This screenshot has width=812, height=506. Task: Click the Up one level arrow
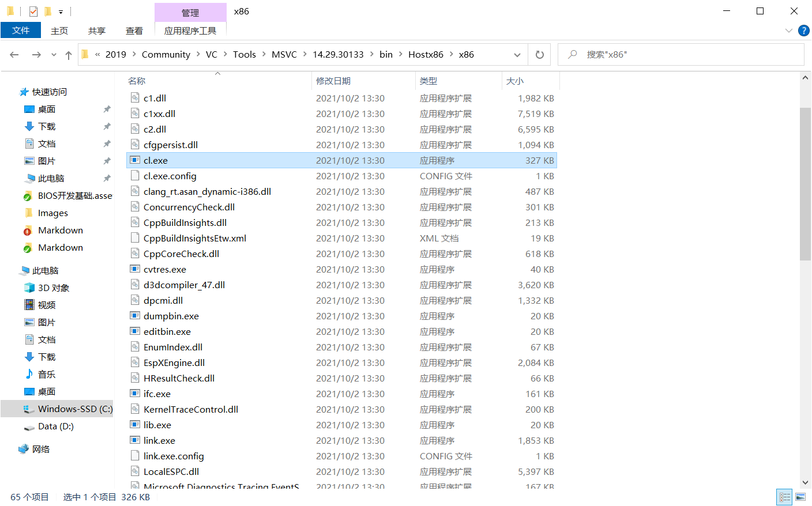click(x=68, y=54)
